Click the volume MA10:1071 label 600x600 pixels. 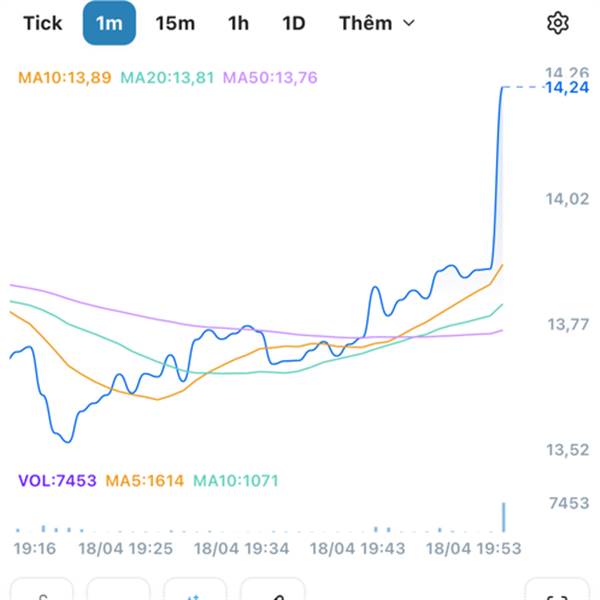tap(236, 480)
